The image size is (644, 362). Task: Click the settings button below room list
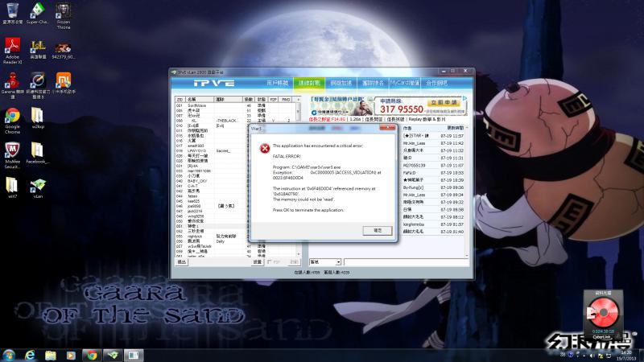click(257, 262)
